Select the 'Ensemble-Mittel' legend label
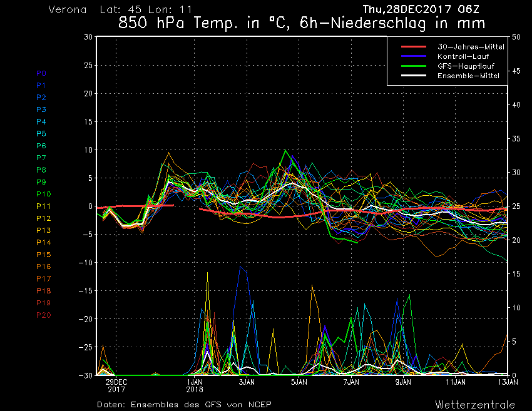532x411 pixels. [x=468, y=76]
